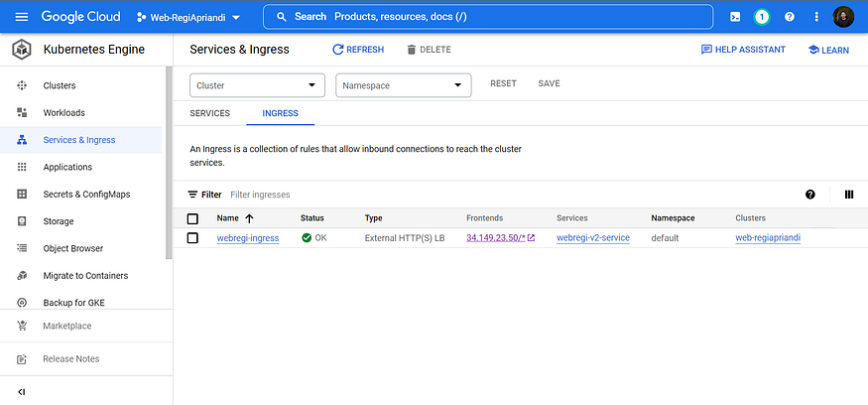The width and height of the screenshot is (868, 405).
Task: Open the Web-RegiApriandi project selector
Action: 187,17
